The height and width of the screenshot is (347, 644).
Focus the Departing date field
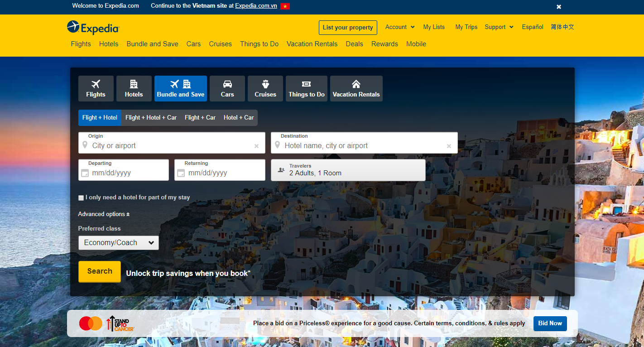click(124, 170)
